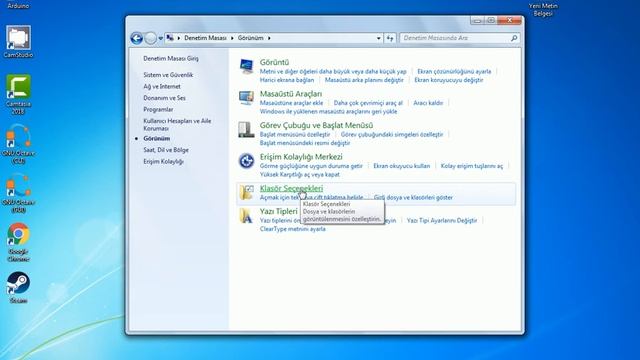Open the Yazı Tipleri fonts icon
Image resolution: width=640 pixels, height=360 pixels.
coord(246,216)
